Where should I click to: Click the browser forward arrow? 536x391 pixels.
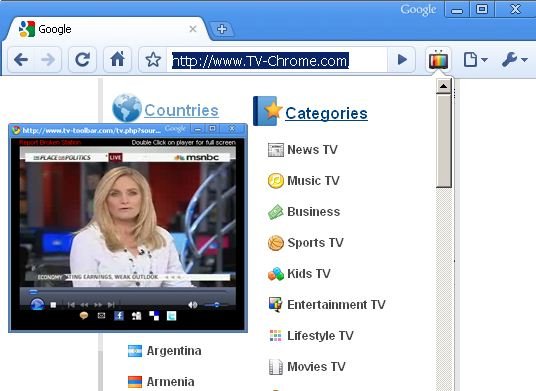point(48,60)
